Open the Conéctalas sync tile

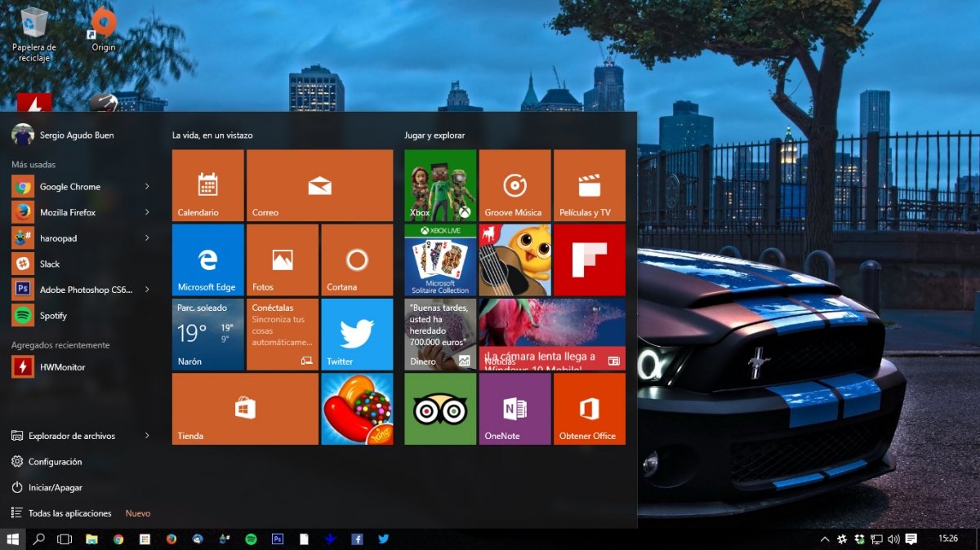pos(282,335)
